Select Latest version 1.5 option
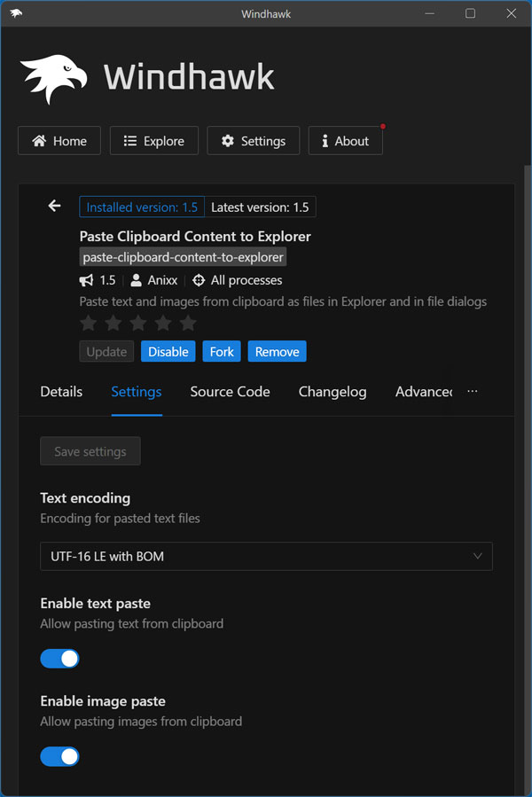This screenshot has height=797, width=532. (x=260, y=207)
